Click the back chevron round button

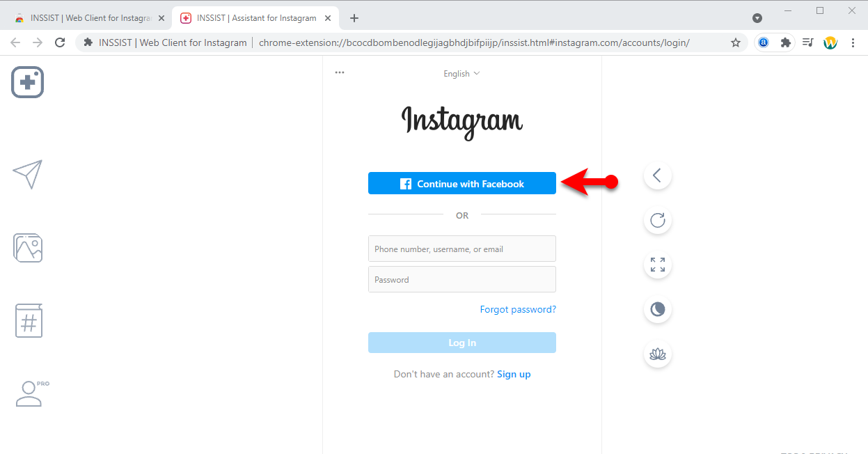(658, 175)
